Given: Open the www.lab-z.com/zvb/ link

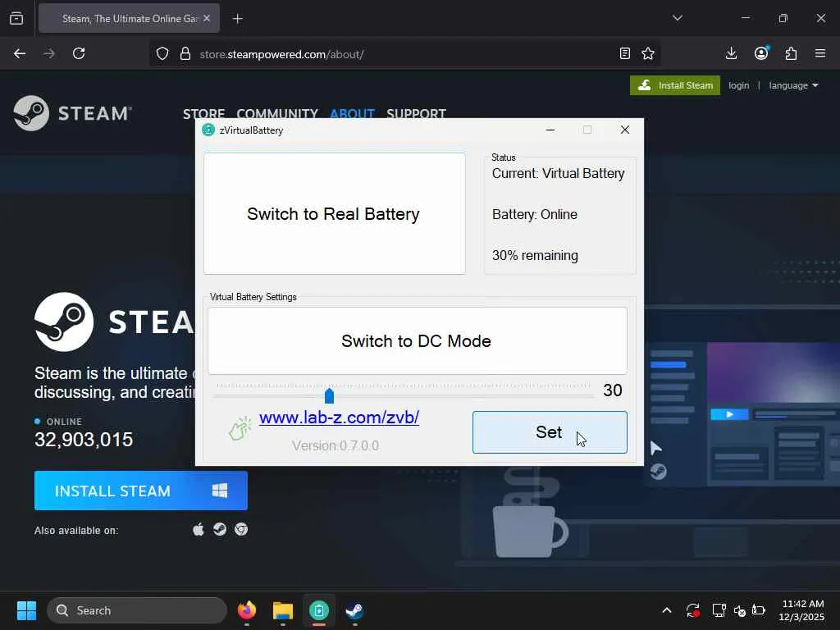Looking at the screenshot, I should (x=339, y=418).
